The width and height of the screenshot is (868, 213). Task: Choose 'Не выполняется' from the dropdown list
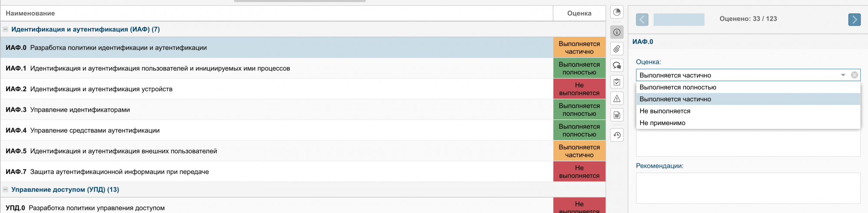pos(664,111)
